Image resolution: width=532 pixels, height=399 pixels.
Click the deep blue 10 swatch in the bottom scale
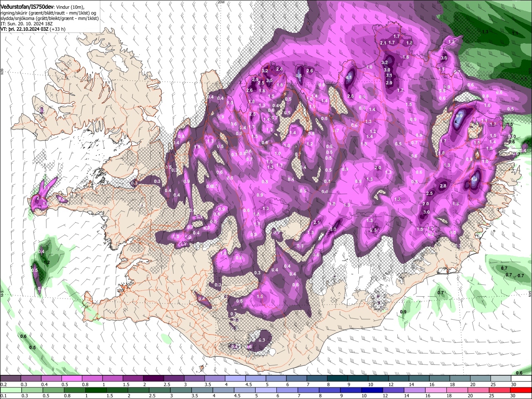(372, 390)
